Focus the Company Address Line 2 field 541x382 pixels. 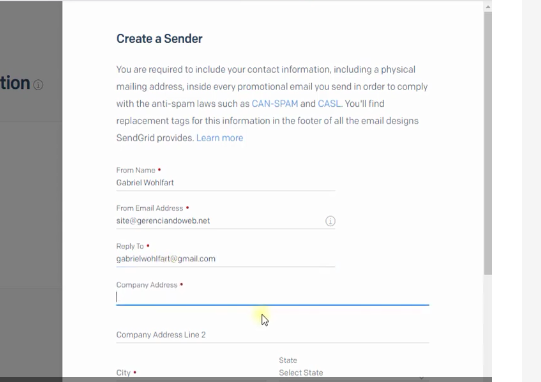273,335
